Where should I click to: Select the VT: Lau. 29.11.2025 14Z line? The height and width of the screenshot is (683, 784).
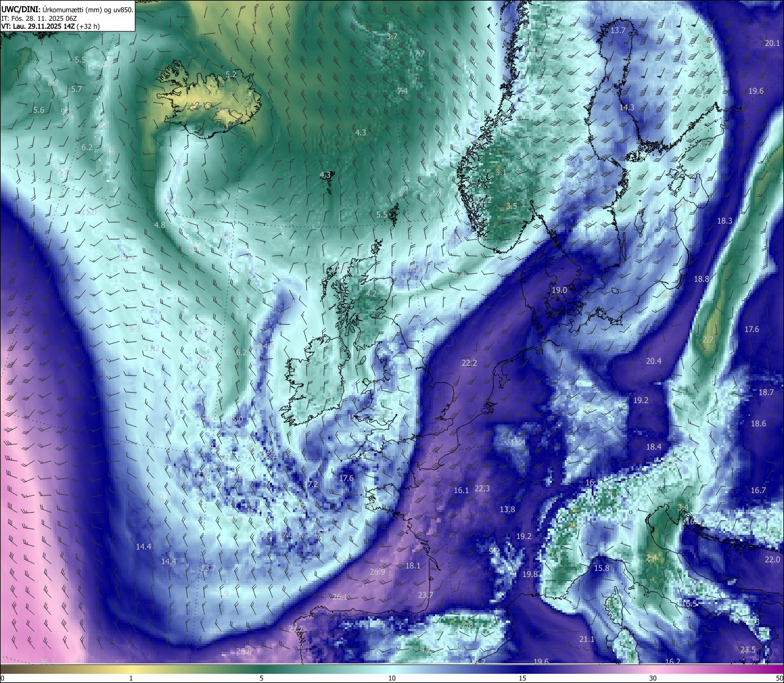[50, 26]
